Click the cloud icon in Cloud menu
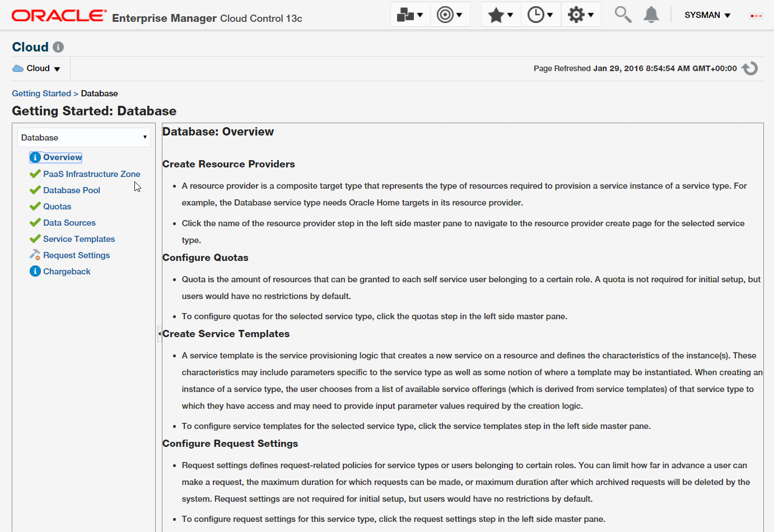This screenshot has height=532, width=774. click(18, 68)
